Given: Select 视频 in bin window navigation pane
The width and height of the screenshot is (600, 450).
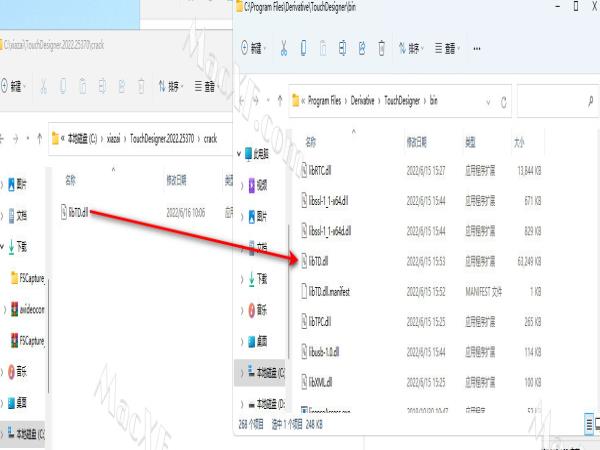Looking at the screenshot, I should tap(262, 186).
